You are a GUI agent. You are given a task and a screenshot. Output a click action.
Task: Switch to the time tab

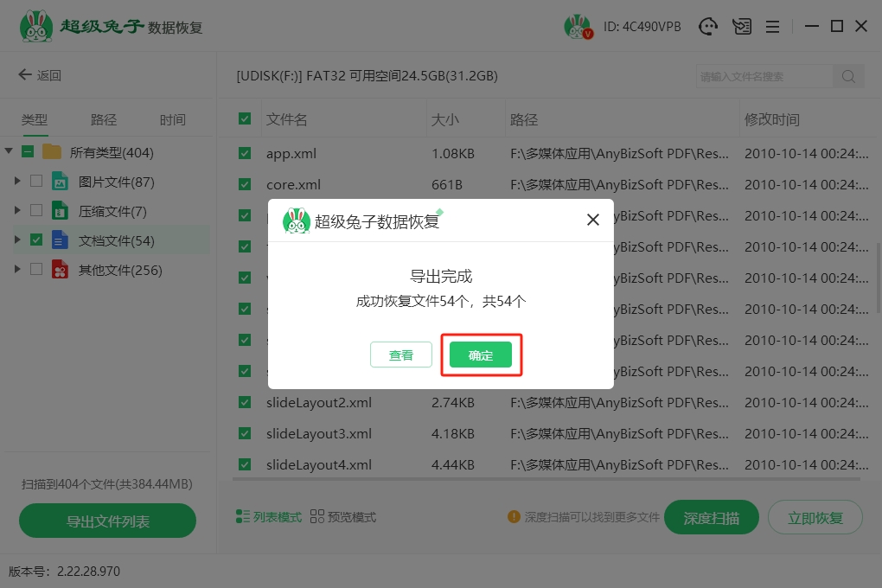(x=172, y=120)
